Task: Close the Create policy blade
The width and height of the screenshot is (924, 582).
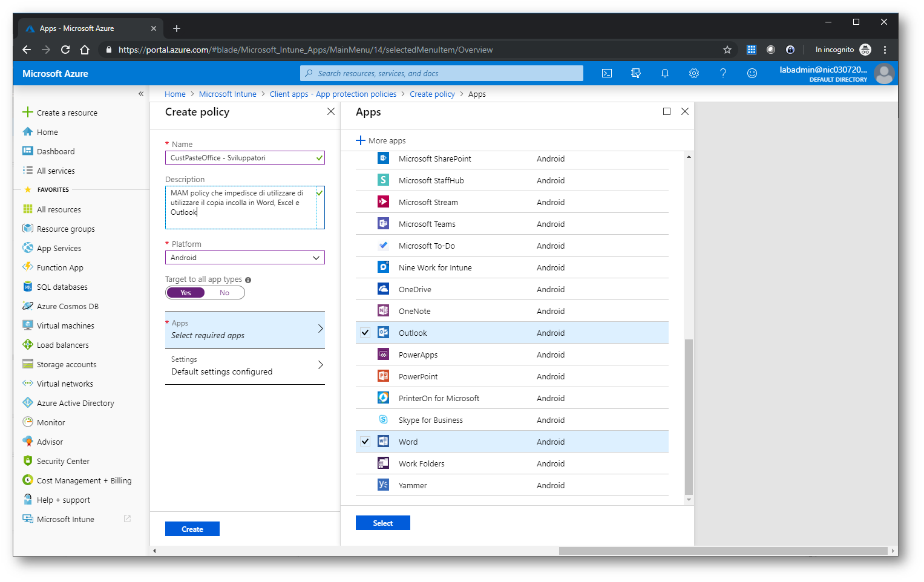Action: [331, 111]
